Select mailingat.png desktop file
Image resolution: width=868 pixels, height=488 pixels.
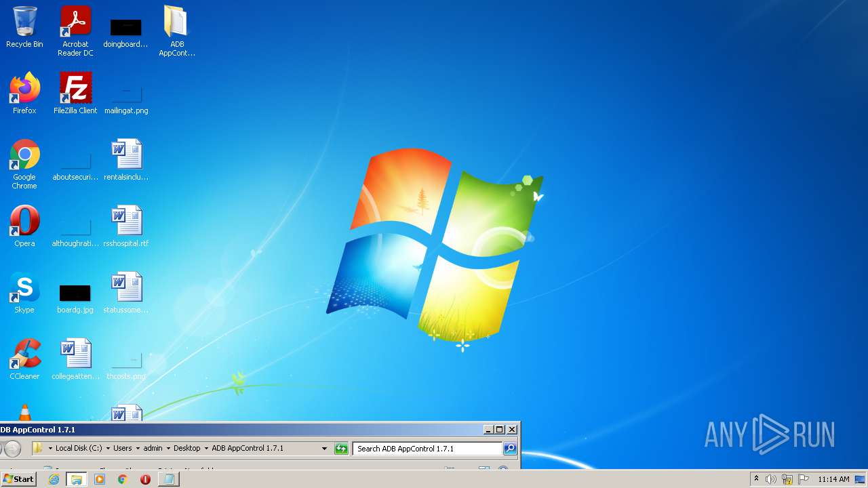[126, 99]
